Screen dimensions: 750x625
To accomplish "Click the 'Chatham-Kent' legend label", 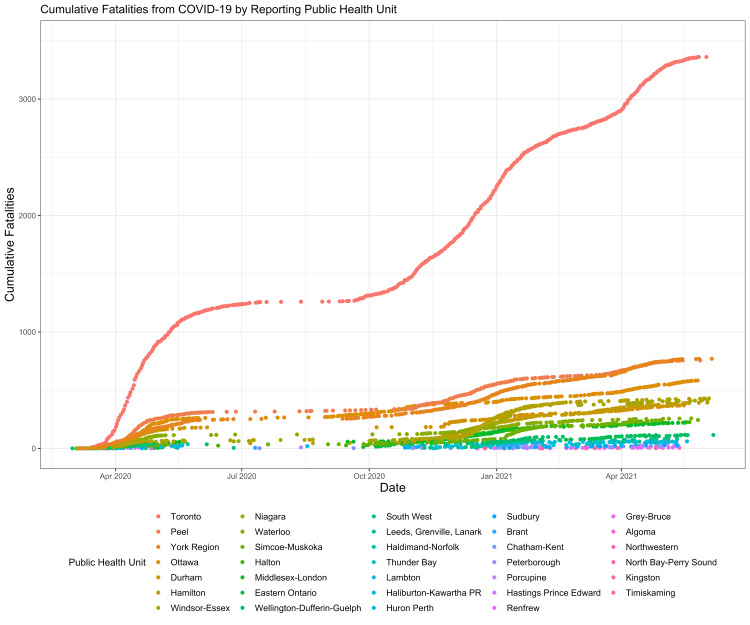I will pyautogui.click(x=535, y=547).
